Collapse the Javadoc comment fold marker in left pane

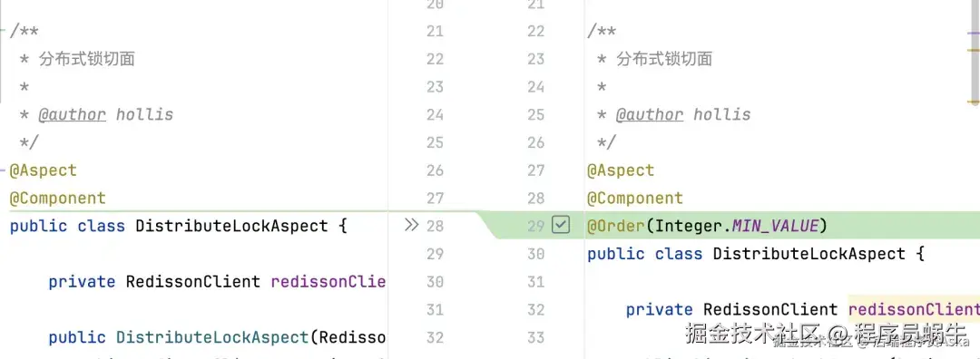pyautogui.click(x=3, y=31)
